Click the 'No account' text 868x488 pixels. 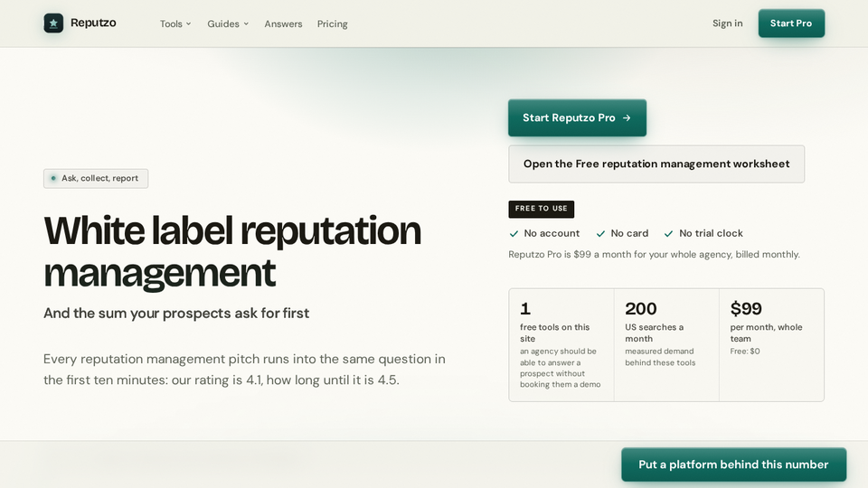tap(552, 233)
